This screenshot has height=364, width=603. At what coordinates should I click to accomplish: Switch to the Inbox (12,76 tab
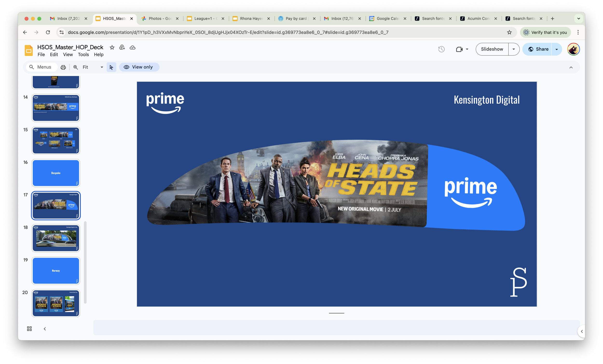[342, 19]
